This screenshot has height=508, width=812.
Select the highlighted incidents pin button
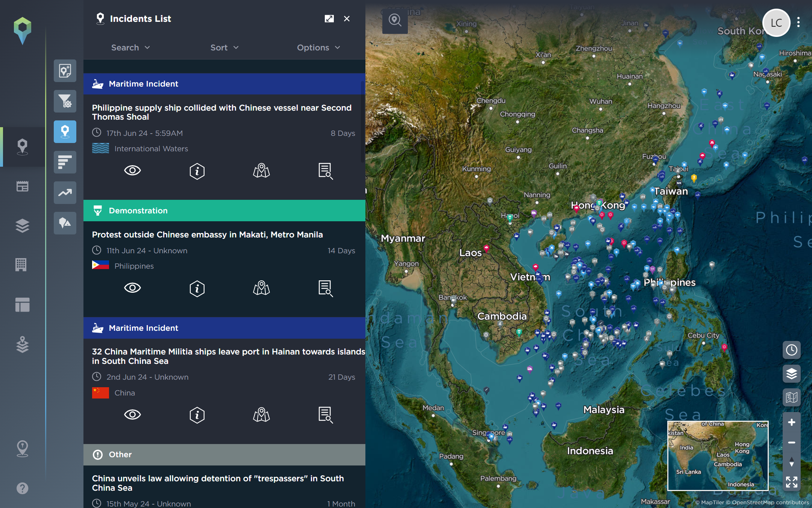click(65, 132)
